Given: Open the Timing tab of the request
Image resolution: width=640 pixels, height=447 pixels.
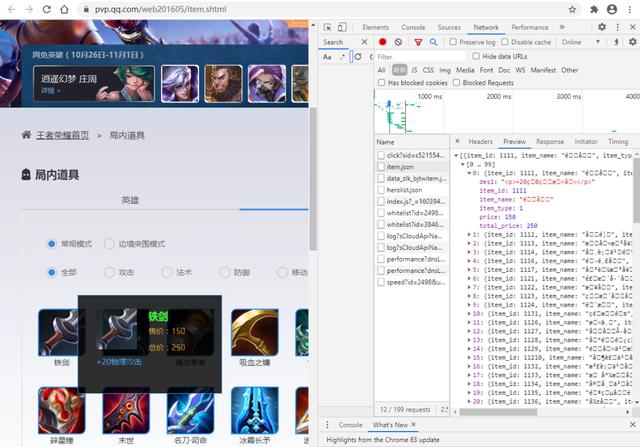Looking at the screenshot, I should coord(618,141).
